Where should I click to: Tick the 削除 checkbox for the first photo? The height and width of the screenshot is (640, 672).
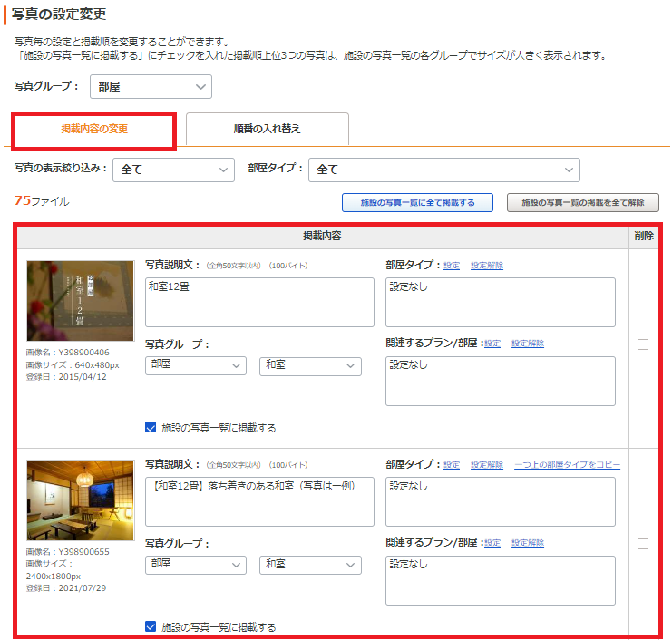[643, 344]
